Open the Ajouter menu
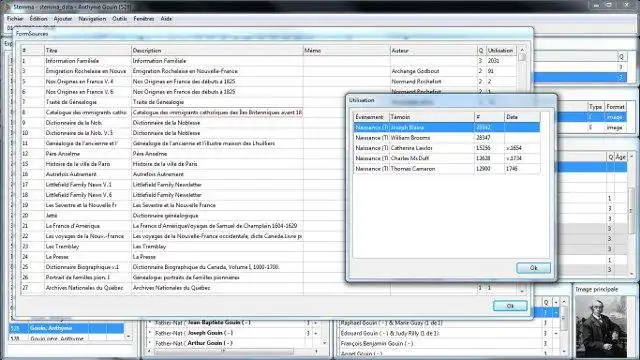 coord(63,19)
